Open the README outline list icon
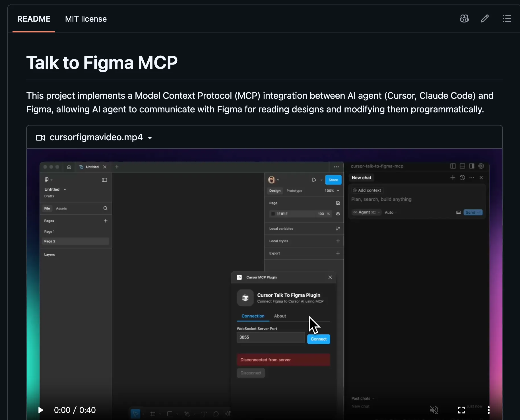 (507, 19)
